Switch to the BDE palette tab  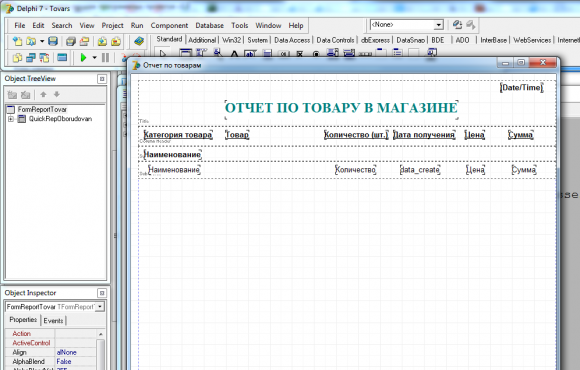coord(438,40)
